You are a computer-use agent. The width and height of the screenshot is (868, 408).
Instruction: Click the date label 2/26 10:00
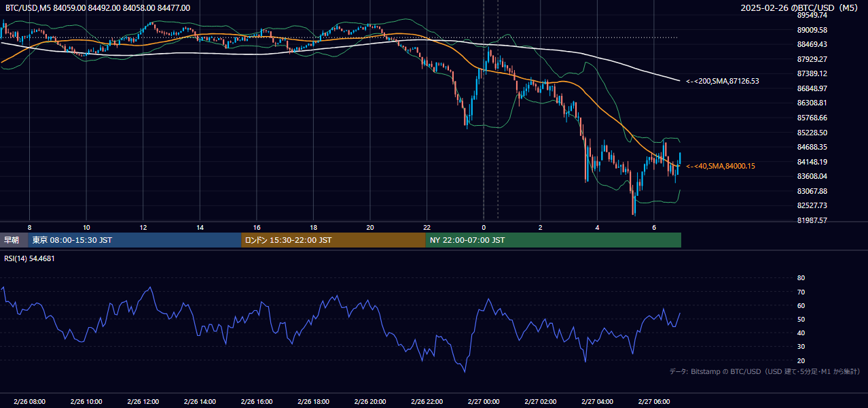(x=86, y=402)
